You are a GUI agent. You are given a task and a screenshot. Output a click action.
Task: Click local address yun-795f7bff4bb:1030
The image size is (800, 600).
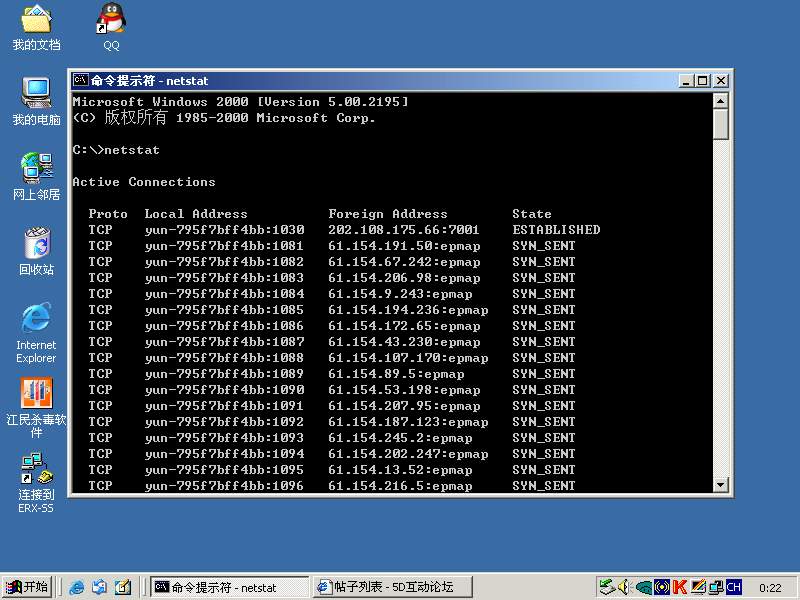(224, 230)
